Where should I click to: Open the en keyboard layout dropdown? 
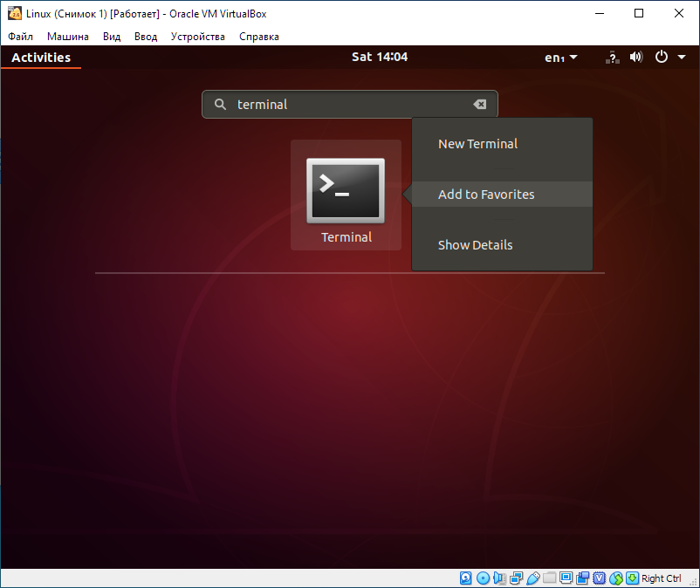561,58
